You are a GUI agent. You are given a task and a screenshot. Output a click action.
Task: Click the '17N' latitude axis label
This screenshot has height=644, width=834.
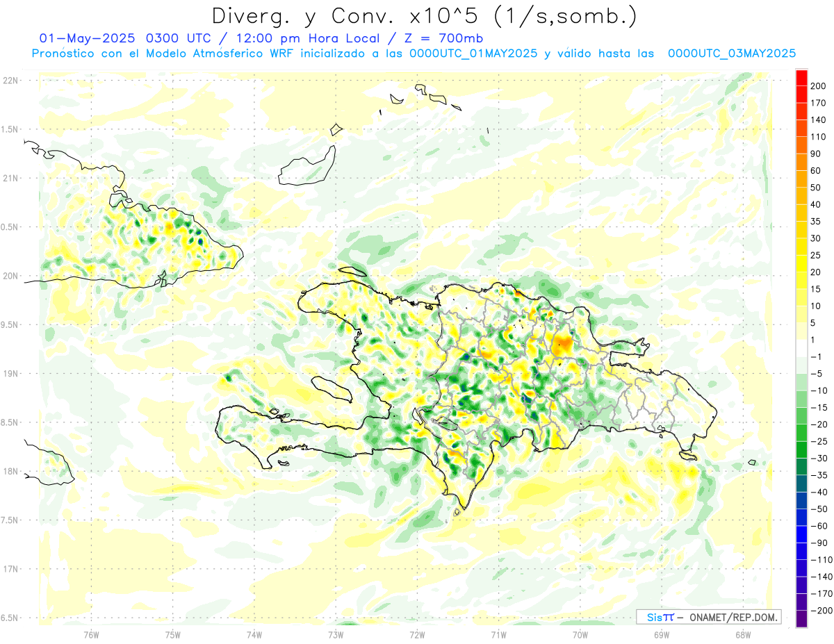pyautogui.click(x=10, y=569)
